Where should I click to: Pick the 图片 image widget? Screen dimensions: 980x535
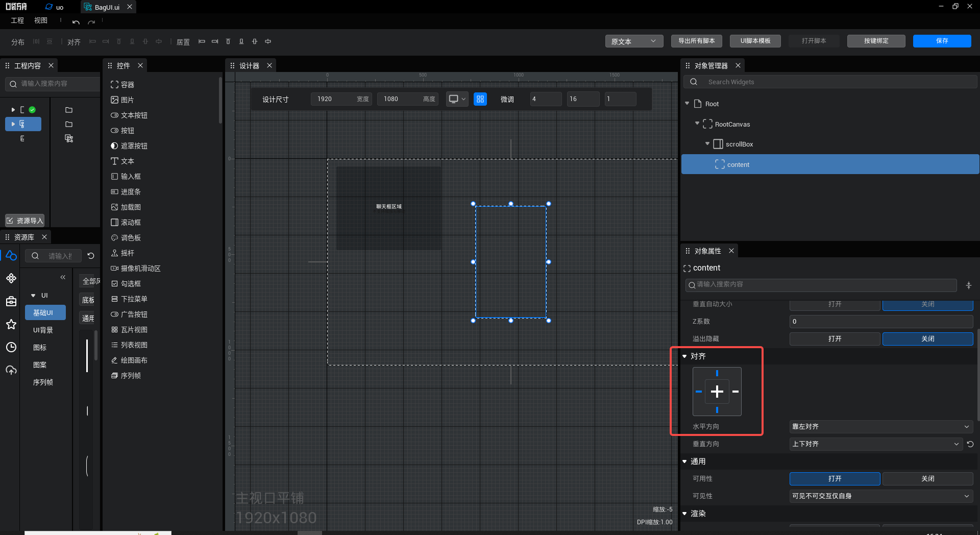[x=122, y=100]
